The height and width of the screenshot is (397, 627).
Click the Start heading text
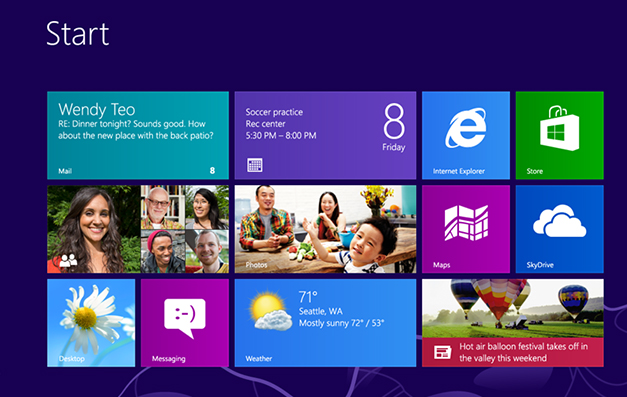[78, 34]
